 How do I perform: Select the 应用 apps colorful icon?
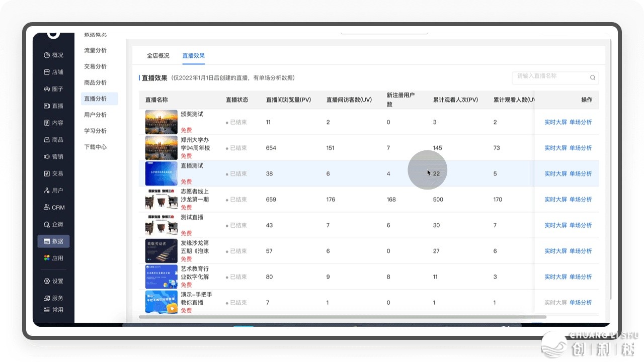point(47,258)
